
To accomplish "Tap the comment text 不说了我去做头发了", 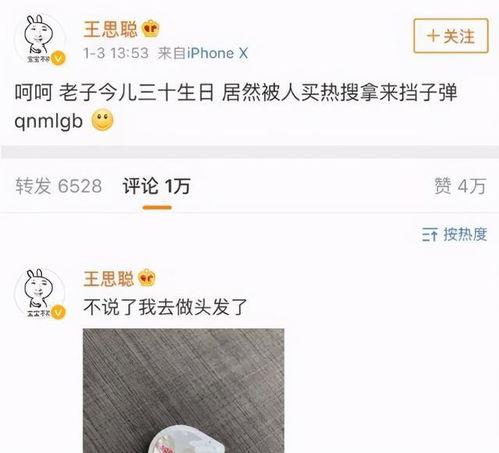I will click(x=165, y=307).
